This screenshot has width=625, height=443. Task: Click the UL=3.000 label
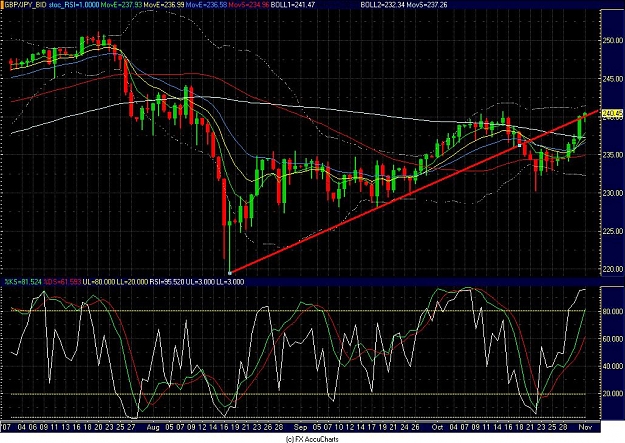(x=199, y=282)
